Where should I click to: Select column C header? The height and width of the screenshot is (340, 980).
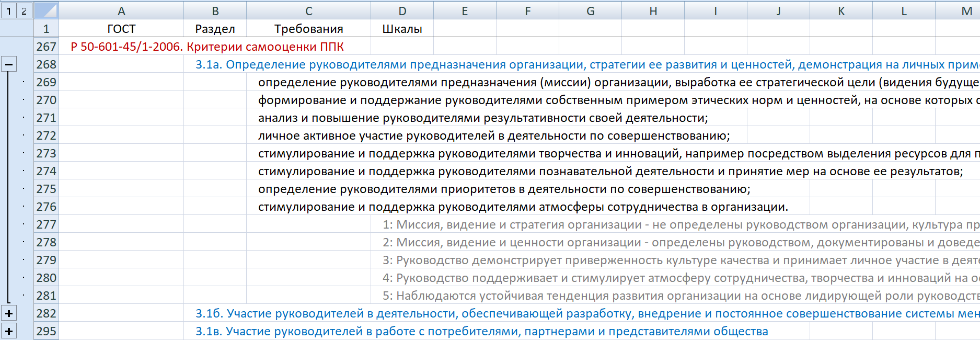tap(308, 11)
